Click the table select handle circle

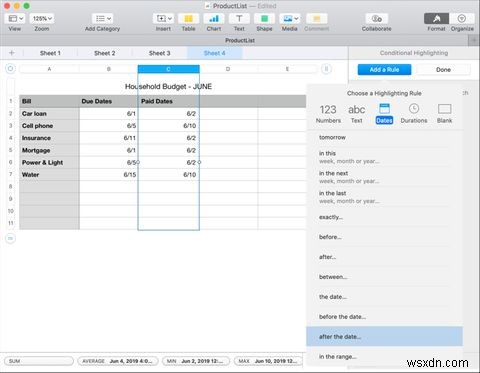pos(10,69)
